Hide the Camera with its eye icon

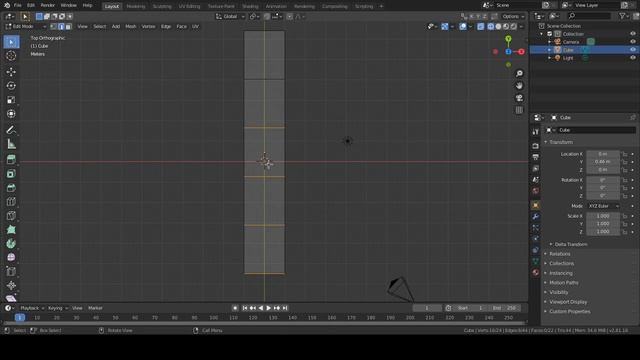pos(633,42)
